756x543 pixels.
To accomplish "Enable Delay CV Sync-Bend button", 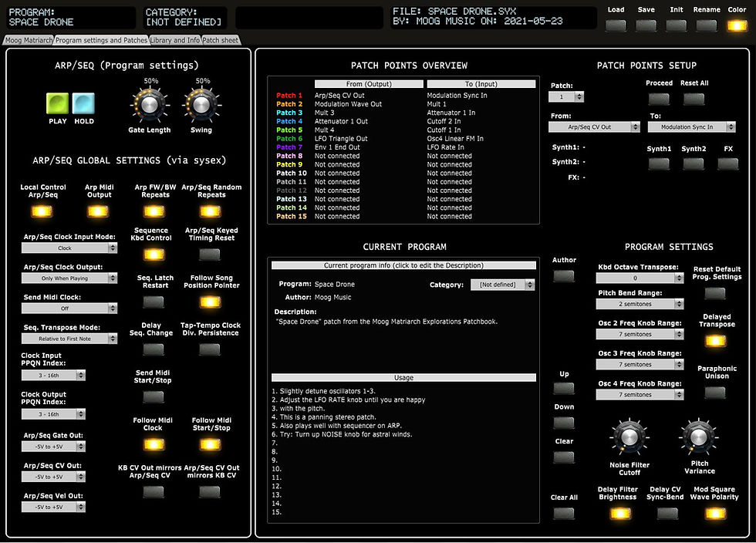I will click(x=668, y=514).
